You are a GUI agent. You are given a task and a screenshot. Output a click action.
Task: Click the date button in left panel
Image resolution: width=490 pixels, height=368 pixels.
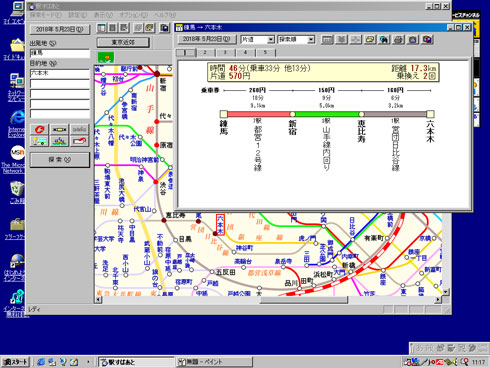point(60,29)
